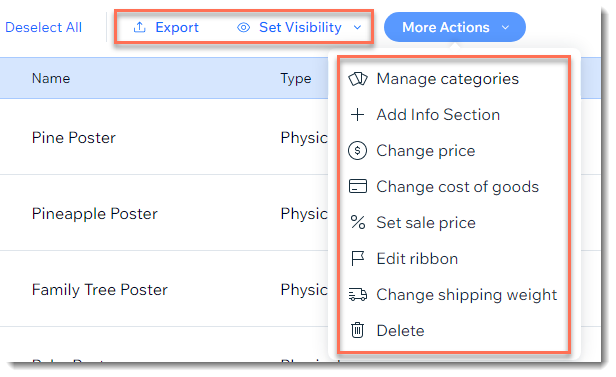Screen dimensions: 616x377
Task: Choose Change shipping weight menu entry
Action: (x=454, y=295)
